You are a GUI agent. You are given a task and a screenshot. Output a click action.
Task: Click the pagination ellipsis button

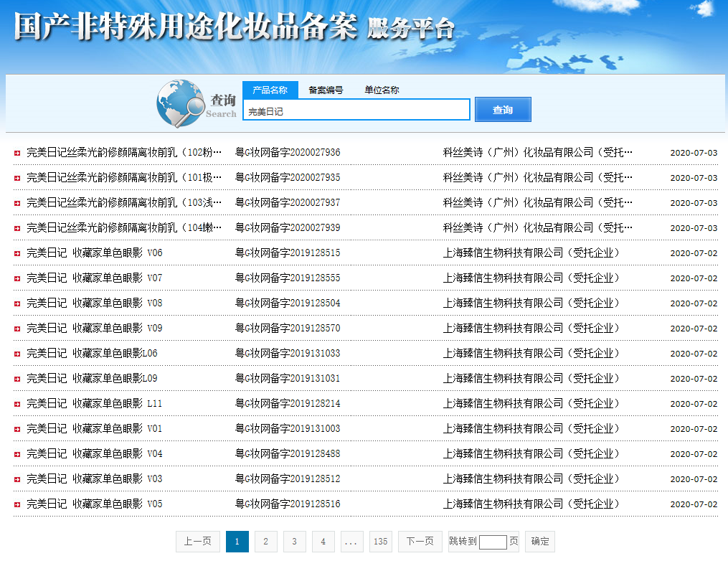point(352,542)
